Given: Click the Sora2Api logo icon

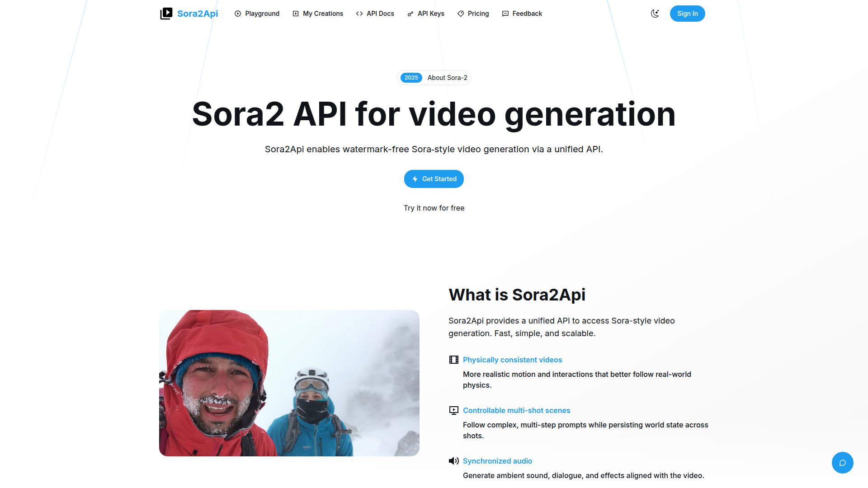Looking at the screenshot, I should click(166, 14).
